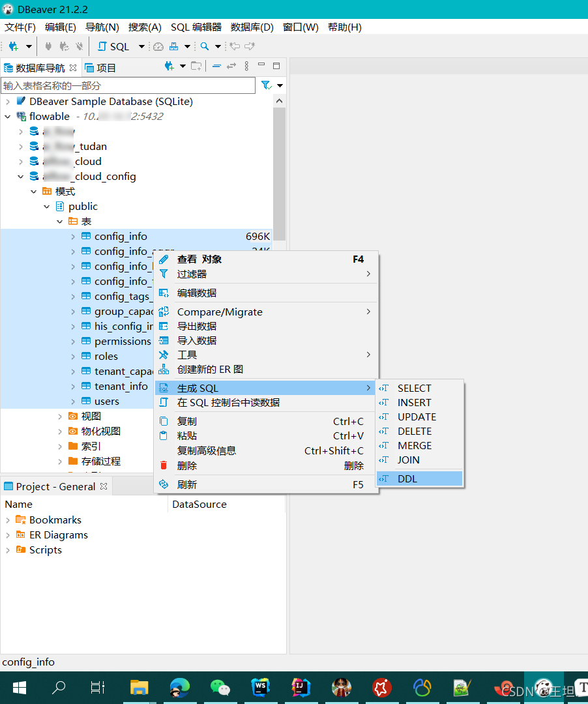Viewport: 588px width, 704px height.
Task: Open WeChat from the taskbar
Action: tap(220, 688)
